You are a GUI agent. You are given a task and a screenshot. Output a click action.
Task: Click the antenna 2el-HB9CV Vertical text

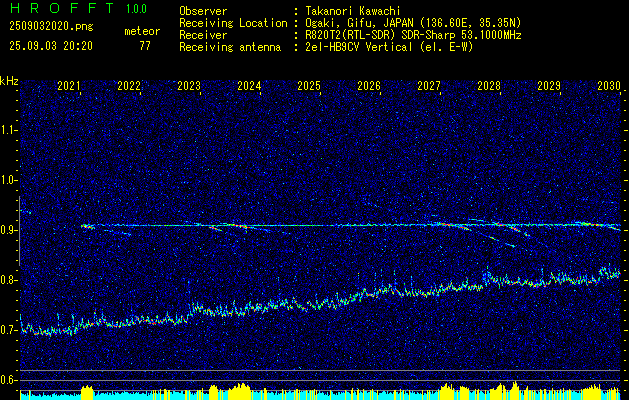click(x=389, y=47)
